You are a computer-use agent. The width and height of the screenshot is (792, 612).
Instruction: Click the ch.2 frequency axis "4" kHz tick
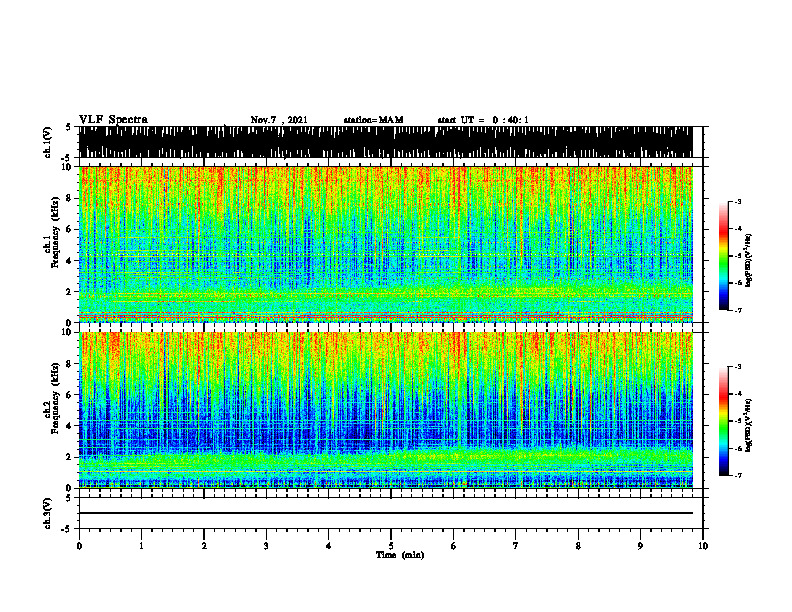pos(71,426)
